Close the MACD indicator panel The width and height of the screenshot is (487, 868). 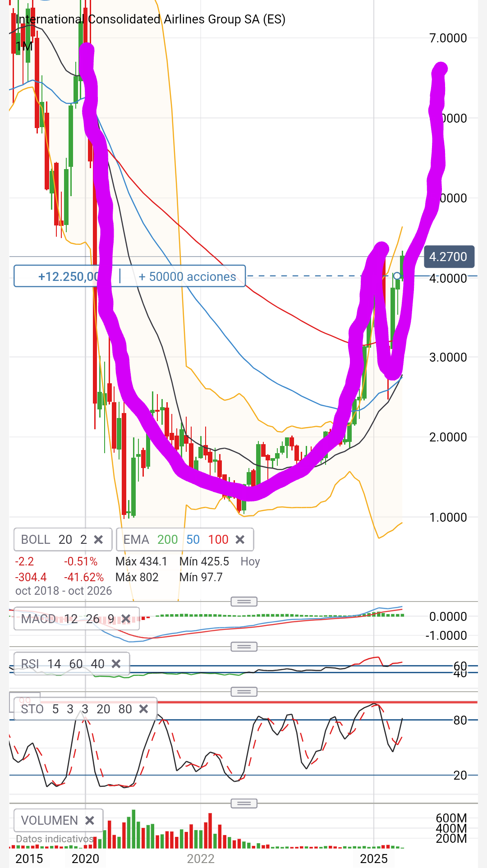coord(126,619)
